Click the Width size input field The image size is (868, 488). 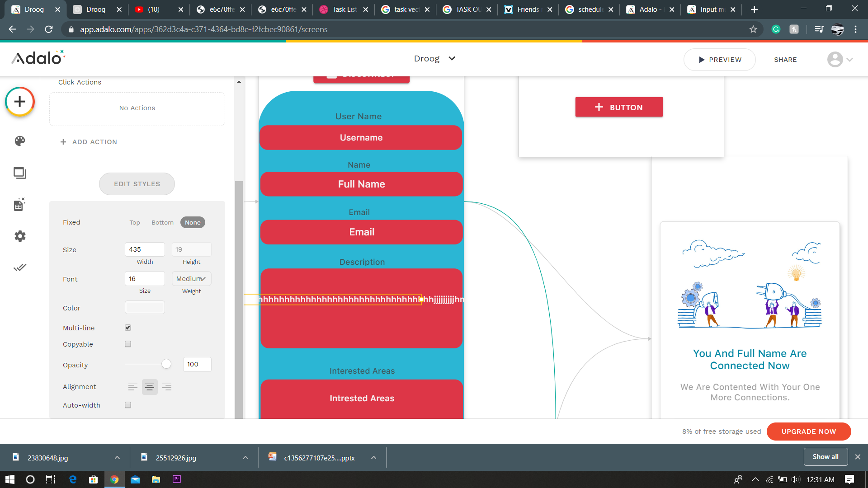click(x=145, y=249)
